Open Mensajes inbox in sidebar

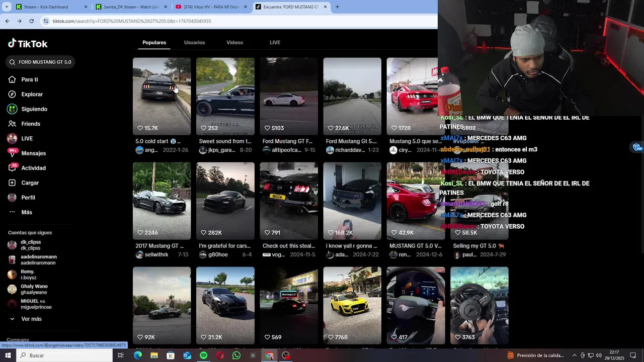(27, 153)
